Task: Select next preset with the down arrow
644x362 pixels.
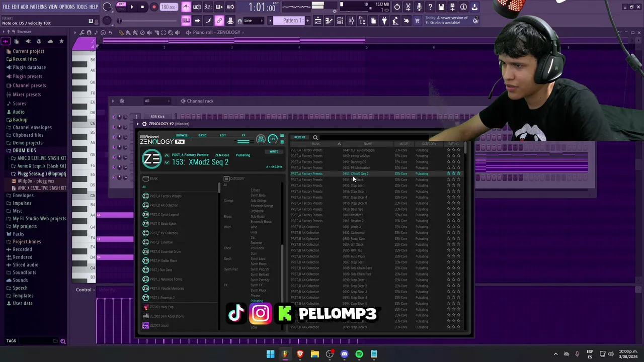Action: pyautogui.click(x=167, y=163)
